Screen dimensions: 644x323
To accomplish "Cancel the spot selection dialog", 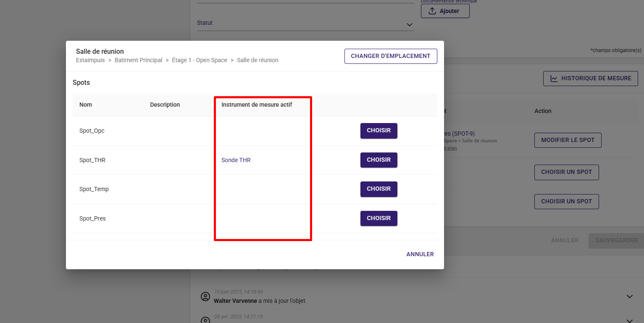I will tap(420, 254).
